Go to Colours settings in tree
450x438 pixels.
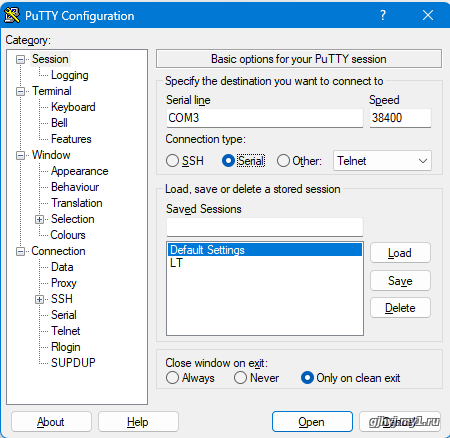click(68, 235)
